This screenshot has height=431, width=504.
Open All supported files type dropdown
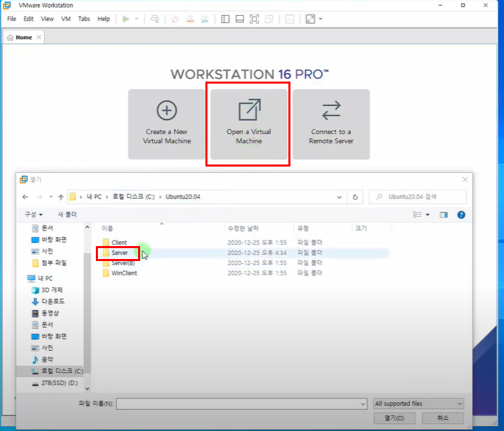click(x=418, y=404)
